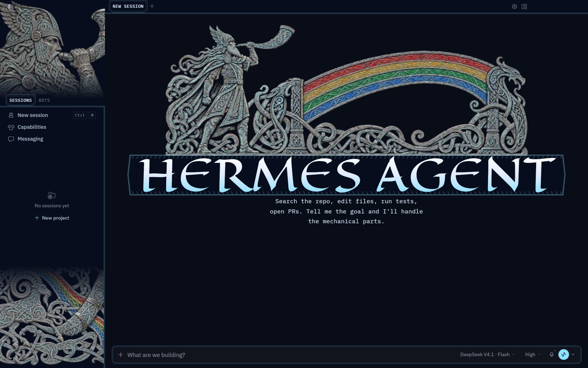
Task: Switch to the SESSIONS tab
Action: pos(20,100)
